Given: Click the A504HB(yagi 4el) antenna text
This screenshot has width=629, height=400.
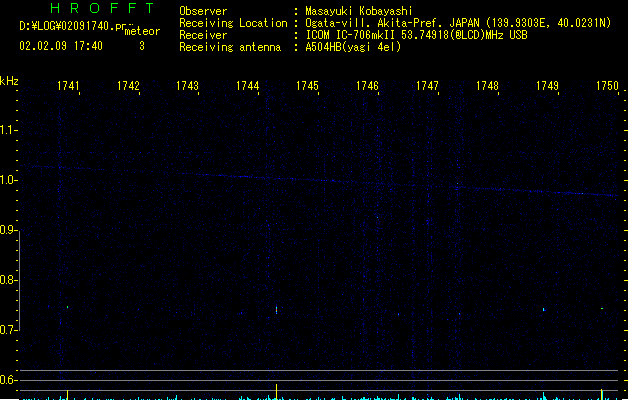Looking at the screenshot, I should coord(353,47).
